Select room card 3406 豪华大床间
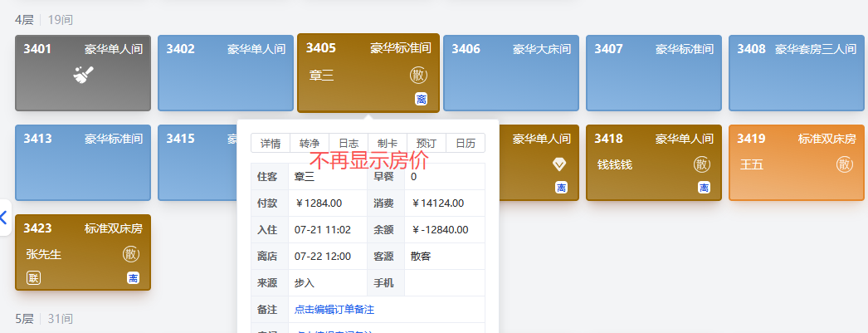Image resolution: width=868 pixels, height=333 pixels. [x=511, y=73]
